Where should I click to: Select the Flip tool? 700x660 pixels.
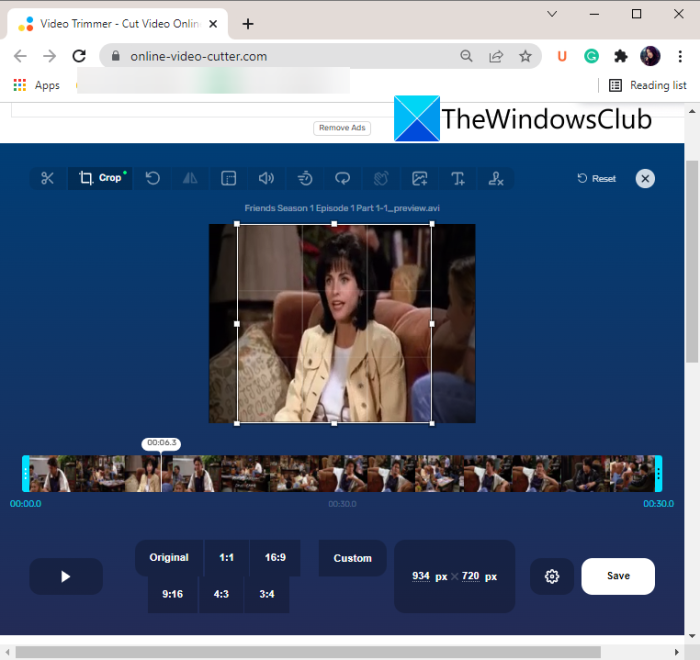tap(190, 178)
